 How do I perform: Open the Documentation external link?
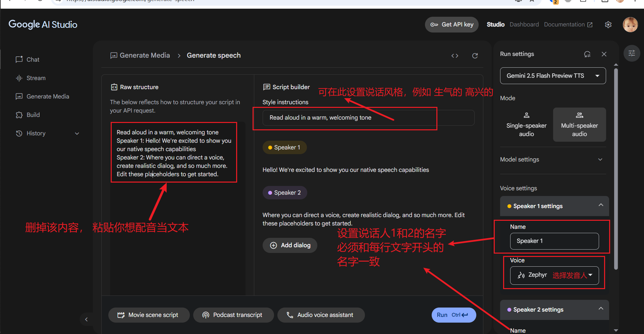[568, 24]
